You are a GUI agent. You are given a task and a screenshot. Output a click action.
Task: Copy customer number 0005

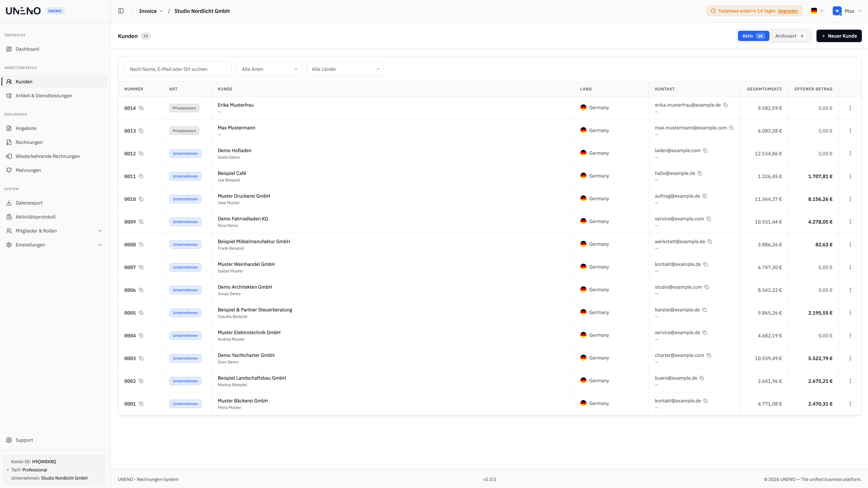point(141,313)
